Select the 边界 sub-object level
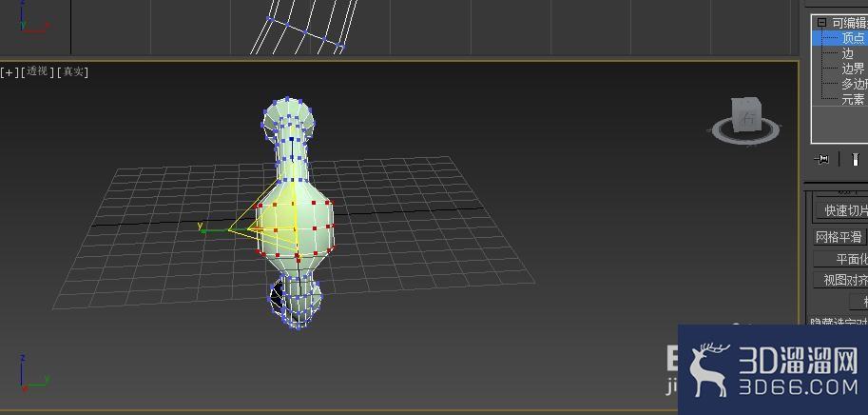868x415 pixels. pos(853,69)
